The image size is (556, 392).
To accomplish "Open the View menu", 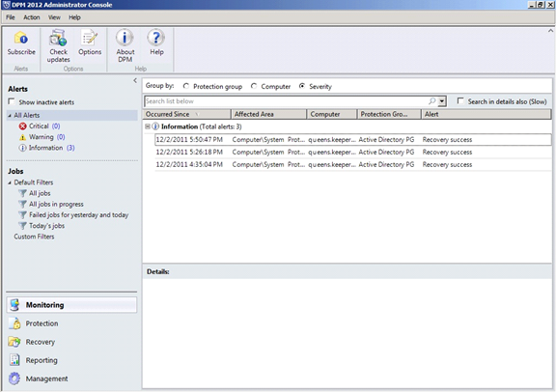I will (54, 17).
